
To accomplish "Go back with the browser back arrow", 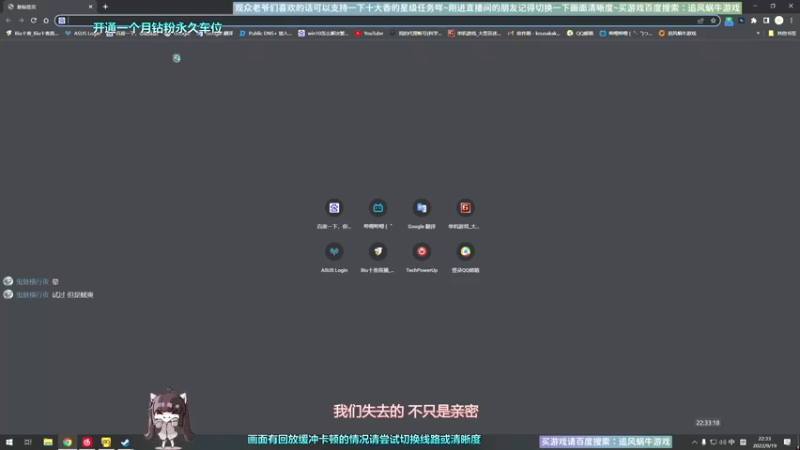I will (9, 20).
